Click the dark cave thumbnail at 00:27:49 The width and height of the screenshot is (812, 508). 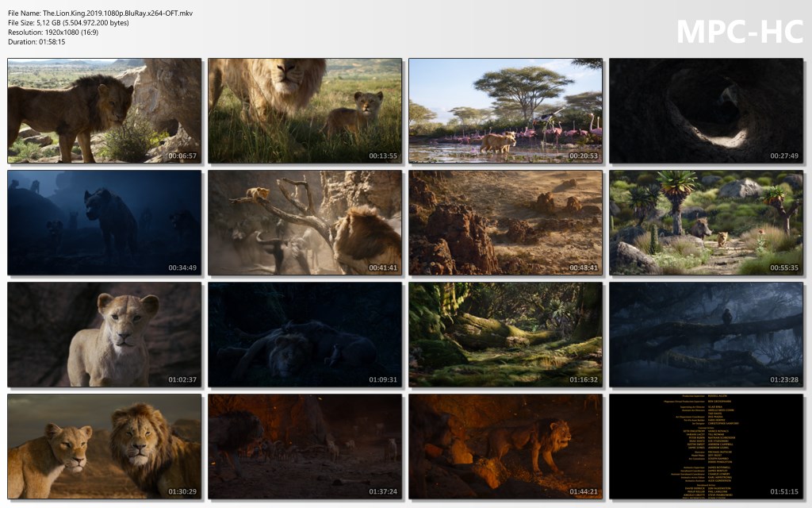tap(707, 110)
